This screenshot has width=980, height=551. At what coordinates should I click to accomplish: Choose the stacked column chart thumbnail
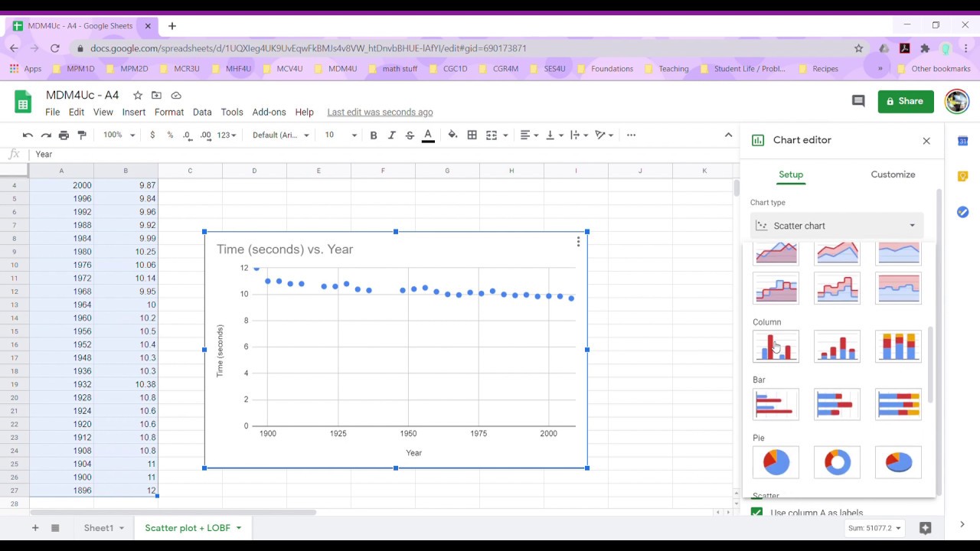tap(837, 346)
